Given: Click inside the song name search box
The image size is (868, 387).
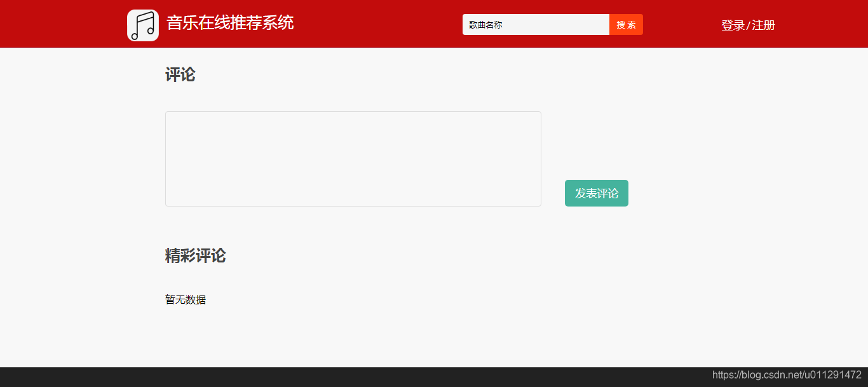Looking at the screenshot, I should (536, 24).
